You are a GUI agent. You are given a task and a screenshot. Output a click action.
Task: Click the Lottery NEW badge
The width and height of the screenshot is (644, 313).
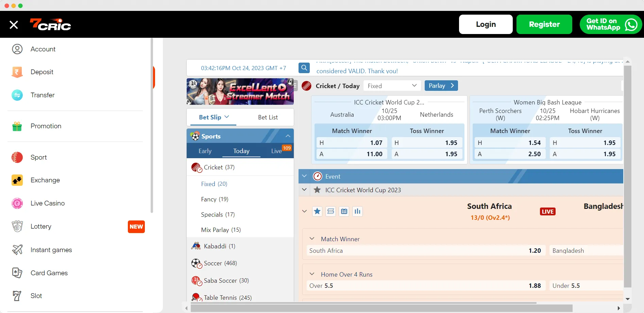(x=136, y=227)
